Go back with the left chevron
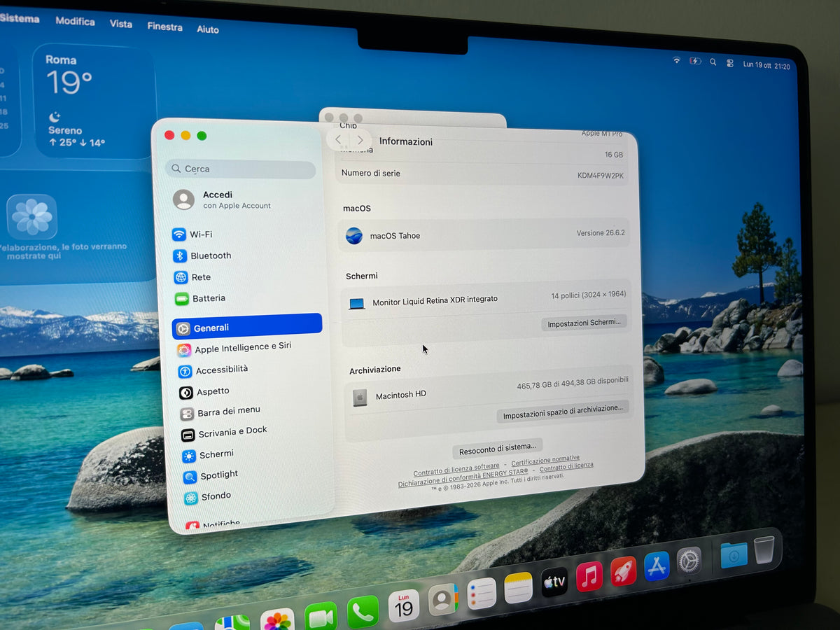 [338, 140]
